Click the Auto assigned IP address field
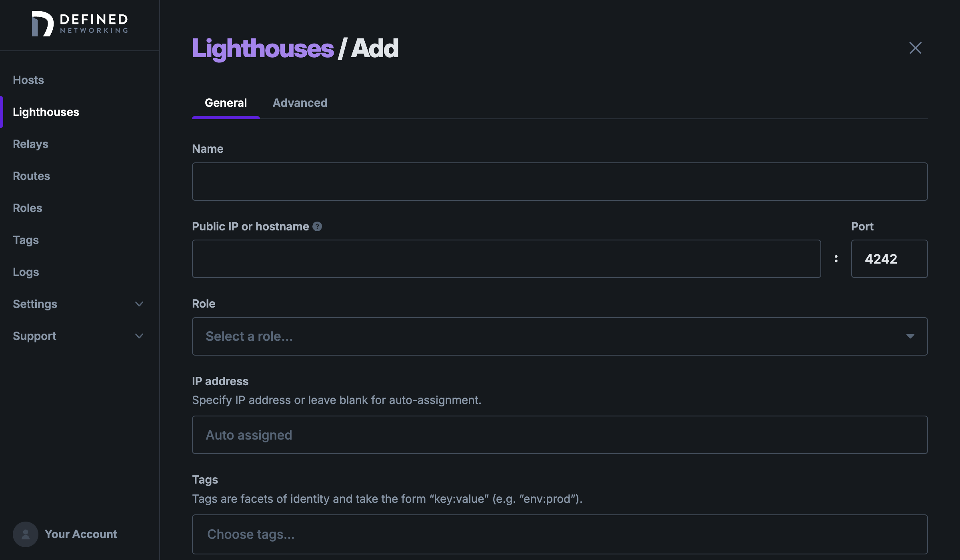960x560 pixels. coord(559,435)
